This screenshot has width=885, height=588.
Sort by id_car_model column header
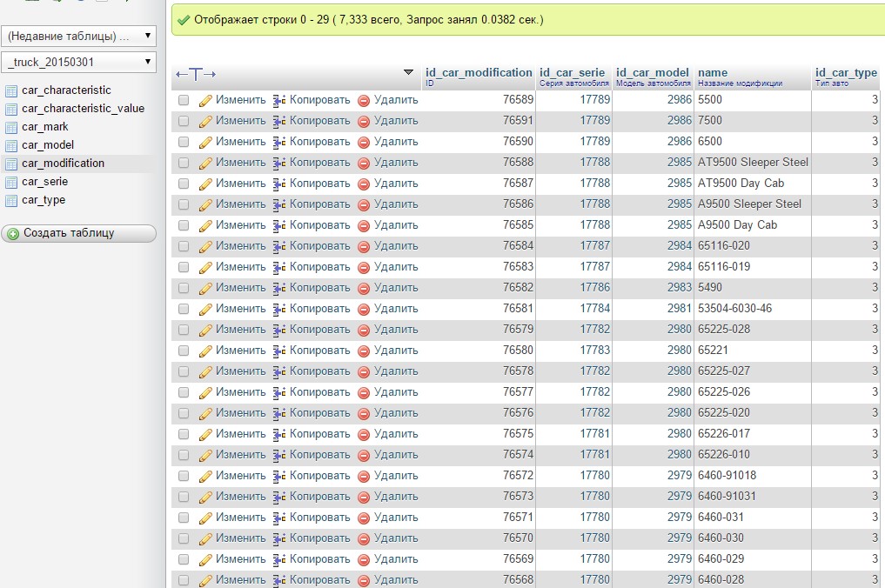point(653,73)
